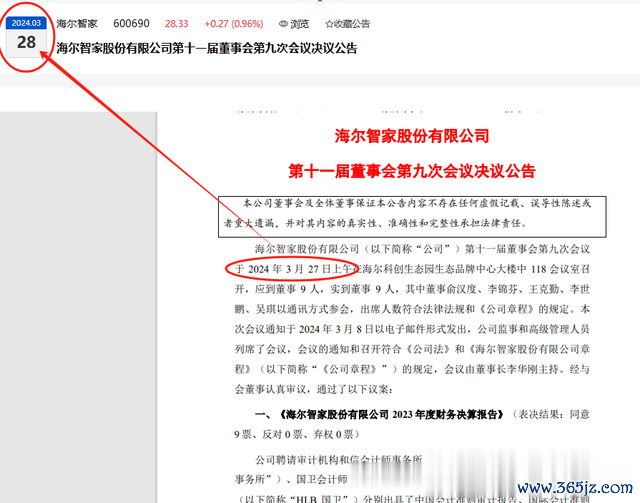Click red heading 海尔智家股份有限公司 in document
The image size is (640, 503).
pyautogui.click(x=412, y=135)
